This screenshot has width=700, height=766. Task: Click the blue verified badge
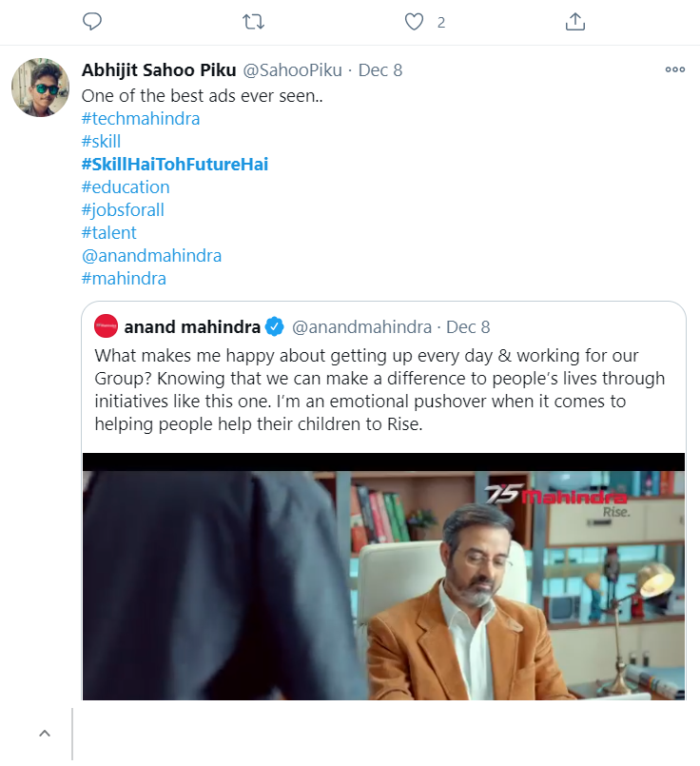pos(274,326)
